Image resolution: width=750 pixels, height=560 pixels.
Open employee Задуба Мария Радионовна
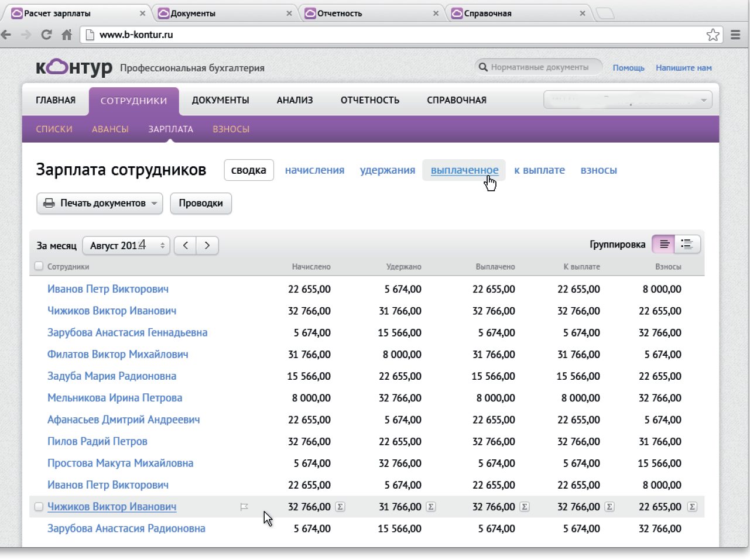point(112,376)
